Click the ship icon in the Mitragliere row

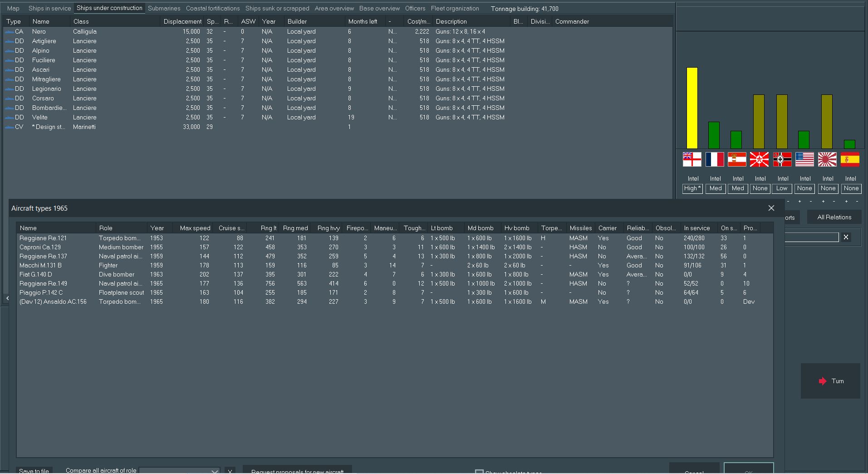click(9, 79)
